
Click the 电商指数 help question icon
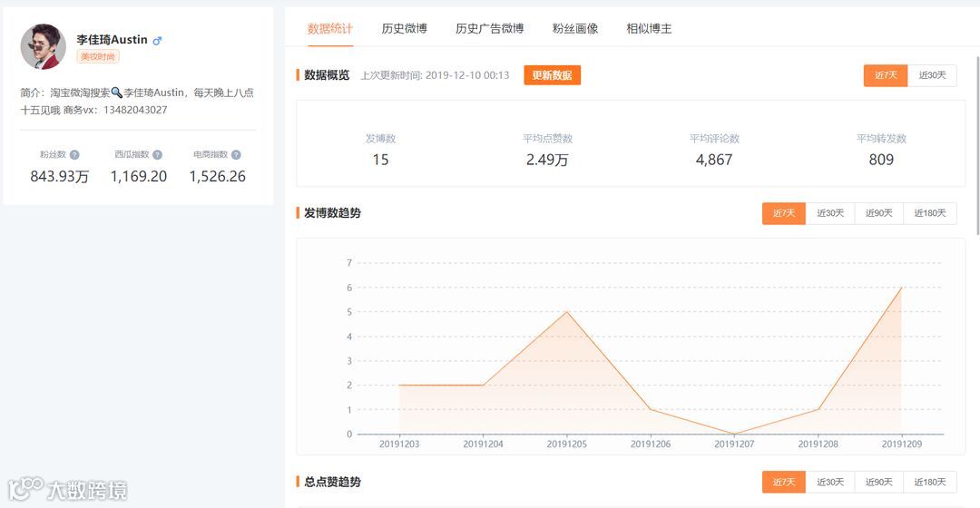pos(236,155)
